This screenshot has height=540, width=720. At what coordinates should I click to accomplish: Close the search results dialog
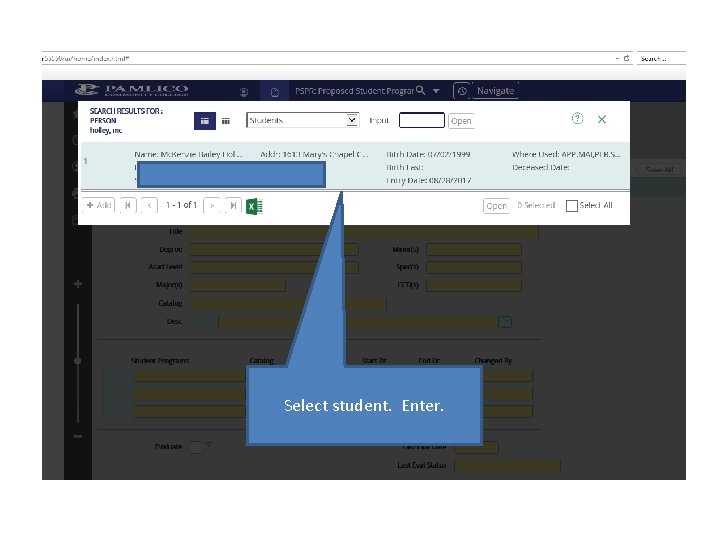602,119
